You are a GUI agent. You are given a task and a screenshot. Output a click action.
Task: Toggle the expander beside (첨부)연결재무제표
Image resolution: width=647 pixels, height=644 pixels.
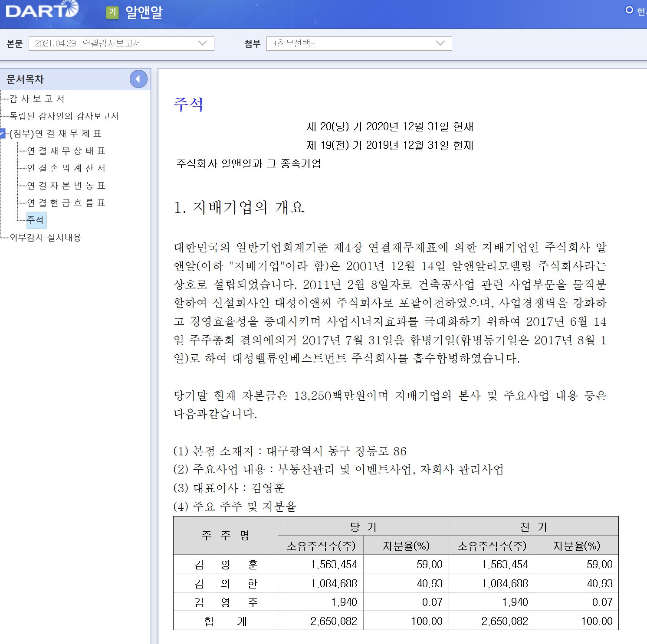click(x=3, y=134)
